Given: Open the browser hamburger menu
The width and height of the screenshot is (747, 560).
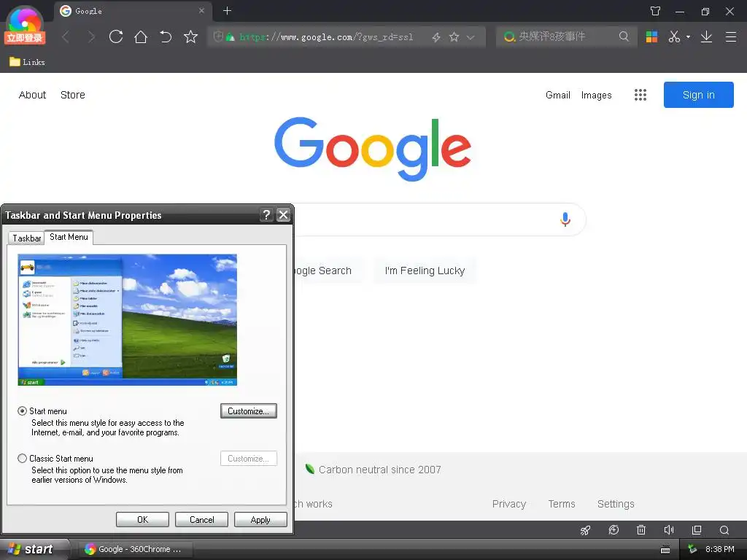Looking at the screenshot, I should coord(731,36).
